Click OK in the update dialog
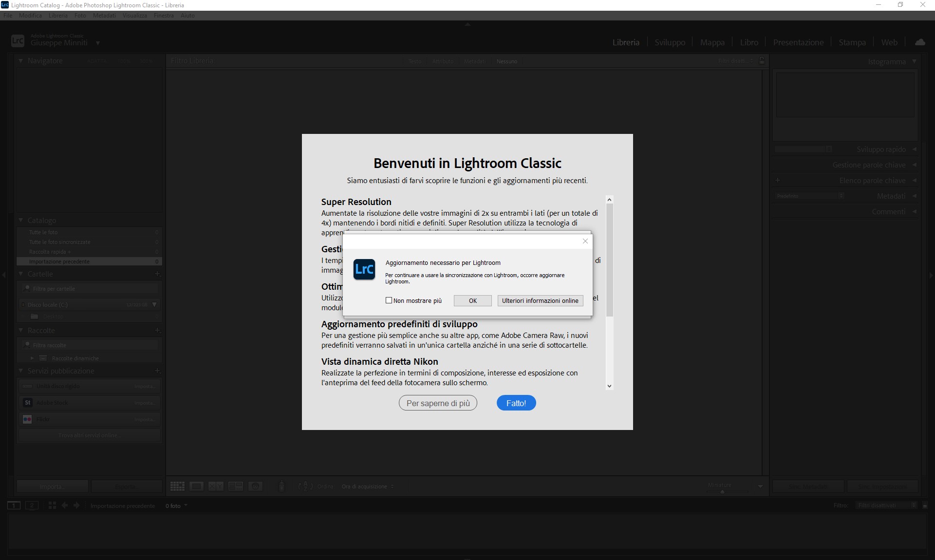The width and height of the screenshot is (935, 560). pyautogui.click(x=472, y=300)
